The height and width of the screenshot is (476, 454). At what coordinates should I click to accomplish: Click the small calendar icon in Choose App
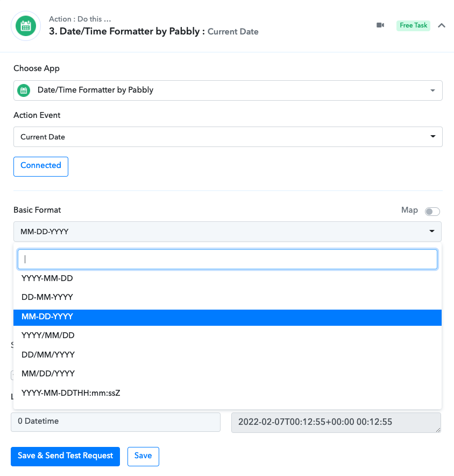coord(24,90)
